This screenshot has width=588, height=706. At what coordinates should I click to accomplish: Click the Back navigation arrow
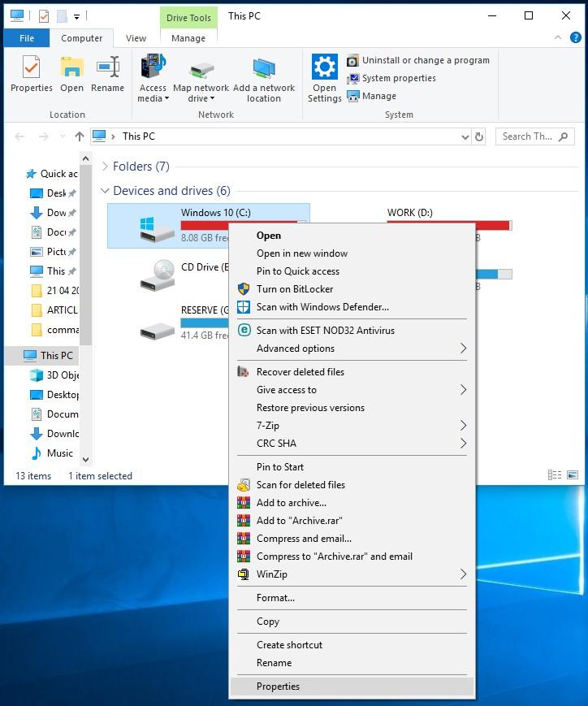19,136
